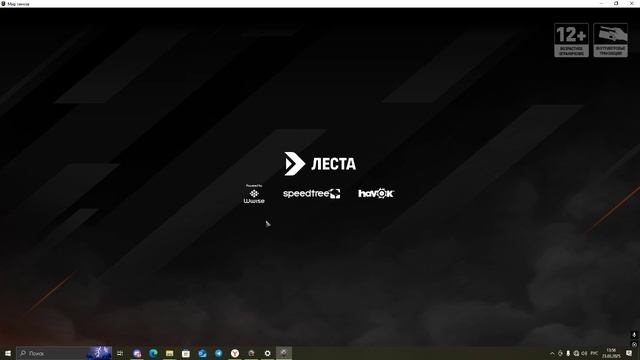Restore down the Мир танков window
The image size is (640, 360).
[x=616, y=4]
